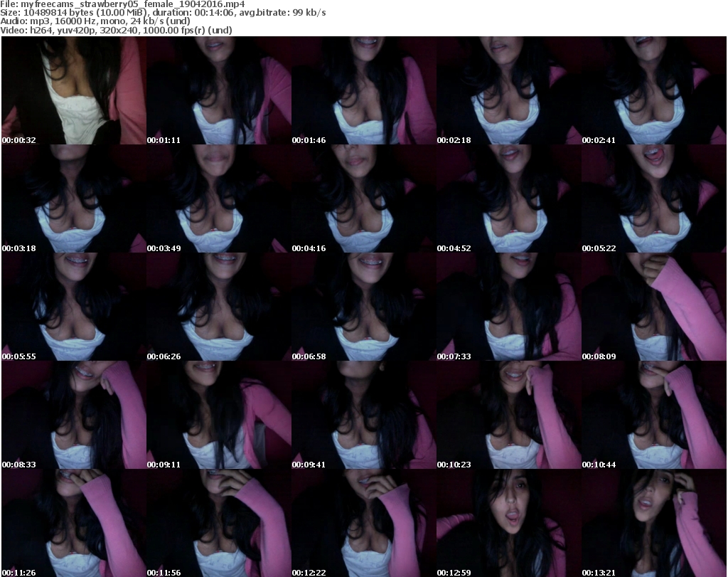This screenshot has height=577, width=728.
Task: Select the thumbnail stamped 00:11:56
Action: [219, 523]
